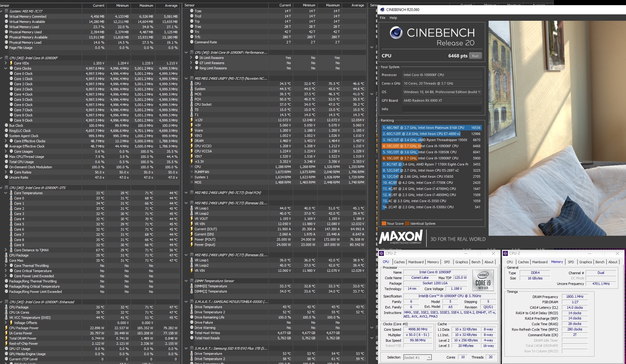This screenshot has width=626, height=364.
Task: Open Graphics tab in left CPU-Z window
Action: click(x=461, y=262)
